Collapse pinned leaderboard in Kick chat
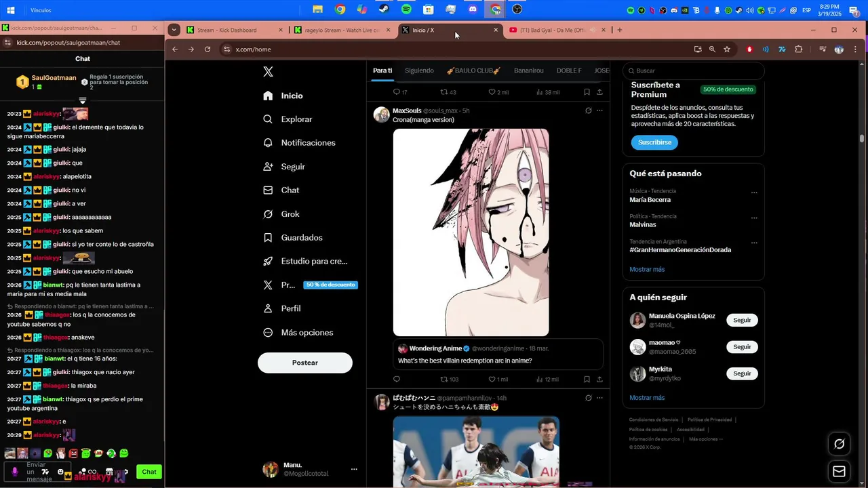The height and width of the screenshot is (488, 868). click(x=83, y=100)
